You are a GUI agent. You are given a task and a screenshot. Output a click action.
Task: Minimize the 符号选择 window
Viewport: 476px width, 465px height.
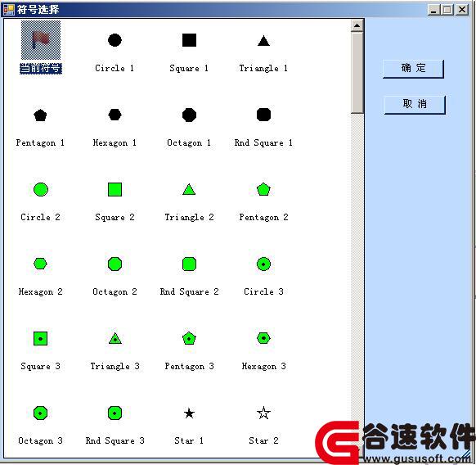tap(433, 10)
